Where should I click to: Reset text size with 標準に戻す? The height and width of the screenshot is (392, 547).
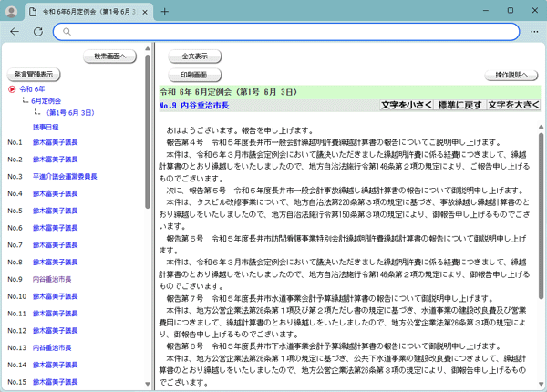click(x=459, y=105)
